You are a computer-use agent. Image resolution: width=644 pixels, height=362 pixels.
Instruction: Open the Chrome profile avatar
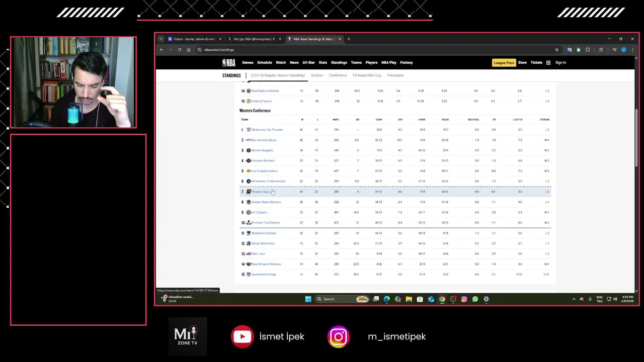click(x=623, y=50)
